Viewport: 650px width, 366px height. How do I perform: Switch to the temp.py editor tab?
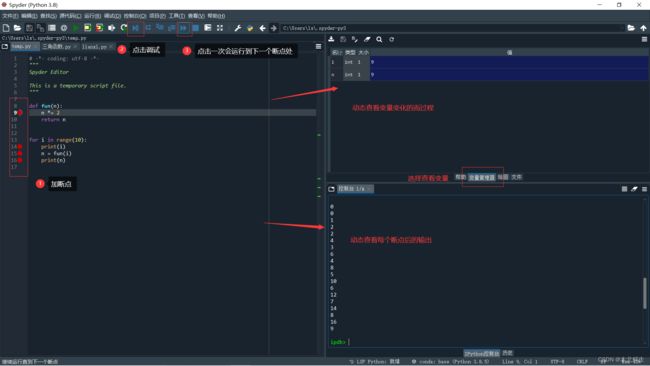coord(24,46)
